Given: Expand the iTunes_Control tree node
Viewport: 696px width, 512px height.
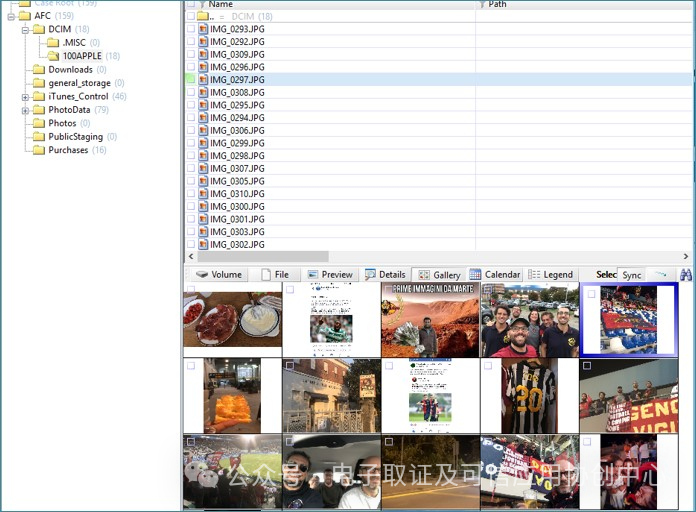Looking at the screenshot, I should (25, 97).
